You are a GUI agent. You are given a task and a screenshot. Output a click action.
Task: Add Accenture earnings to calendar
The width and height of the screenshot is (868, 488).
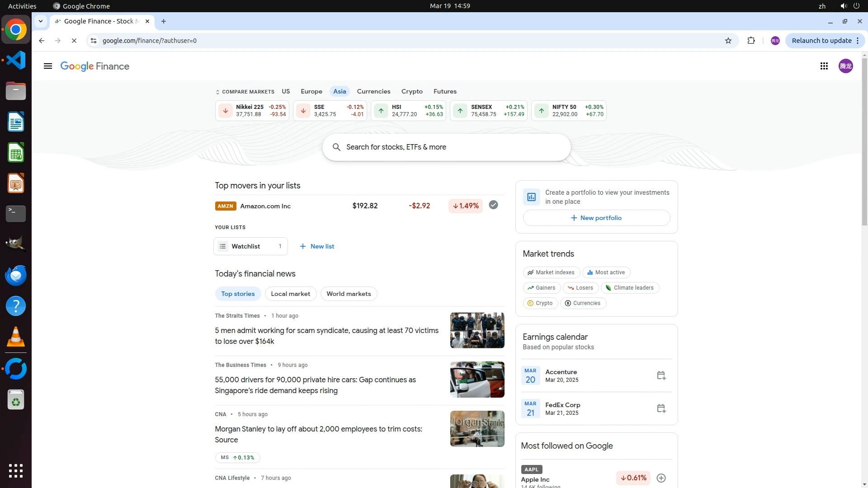click(661, 375)
